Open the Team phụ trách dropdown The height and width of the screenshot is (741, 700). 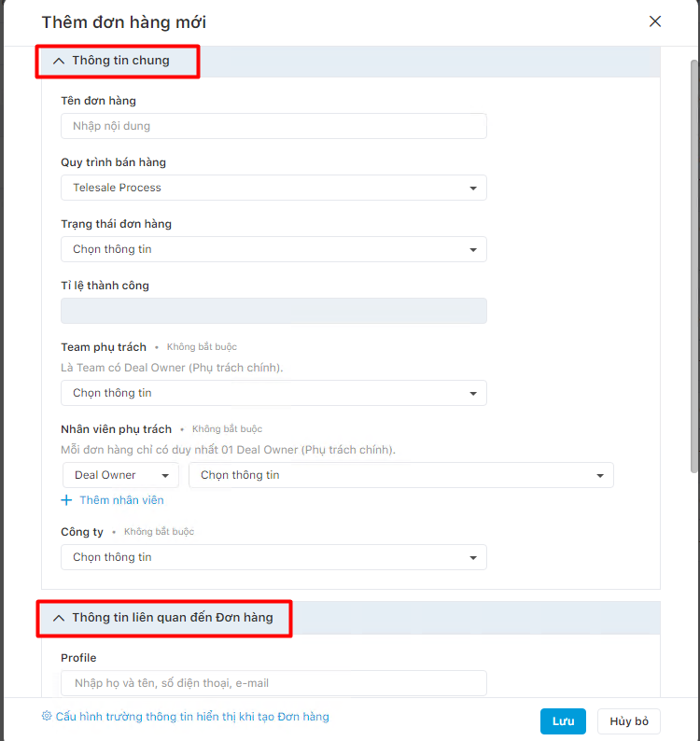coord(273,393)
